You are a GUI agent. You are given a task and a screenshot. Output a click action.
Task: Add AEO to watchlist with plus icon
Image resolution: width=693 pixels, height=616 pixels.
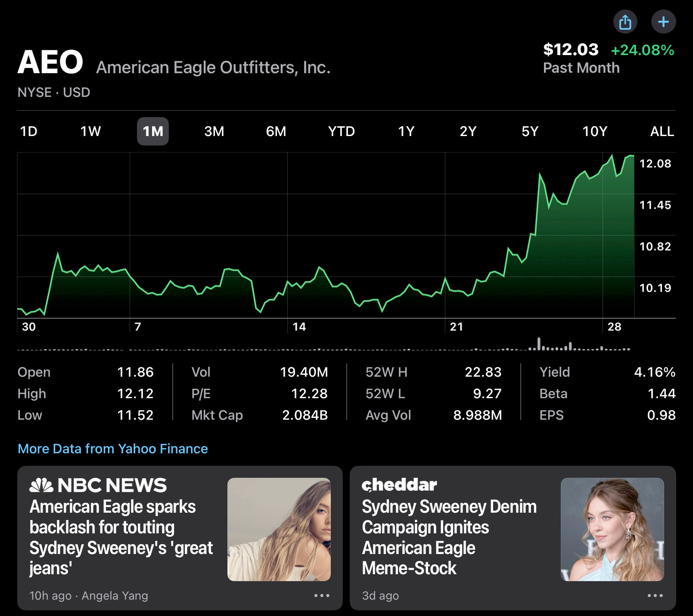tap(663, 22)
